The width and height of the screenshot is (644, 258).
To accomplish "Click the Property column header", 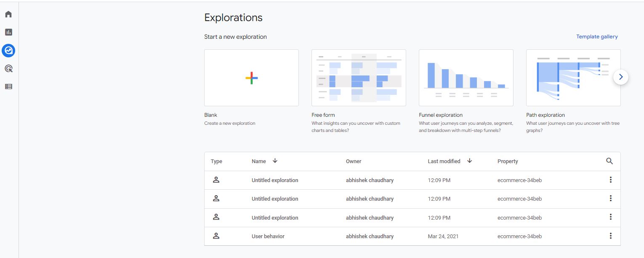I will click(x=508, y=161).
